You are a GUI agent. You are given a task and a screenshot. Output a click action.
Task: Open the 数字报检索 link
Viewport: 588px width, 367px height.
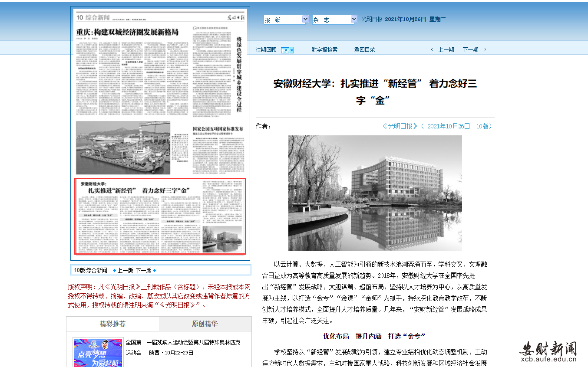click(324, 49)
